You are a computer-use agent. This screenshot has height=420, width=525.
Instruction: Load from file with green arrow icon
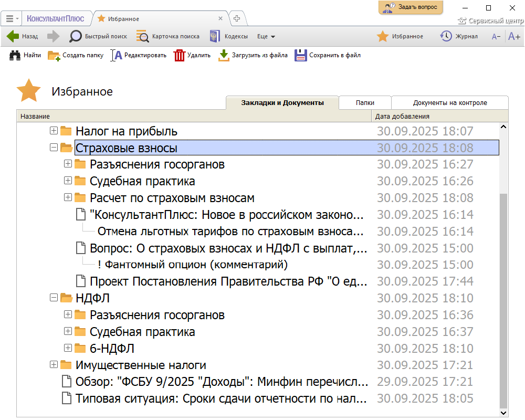click(x=224, y=55)
